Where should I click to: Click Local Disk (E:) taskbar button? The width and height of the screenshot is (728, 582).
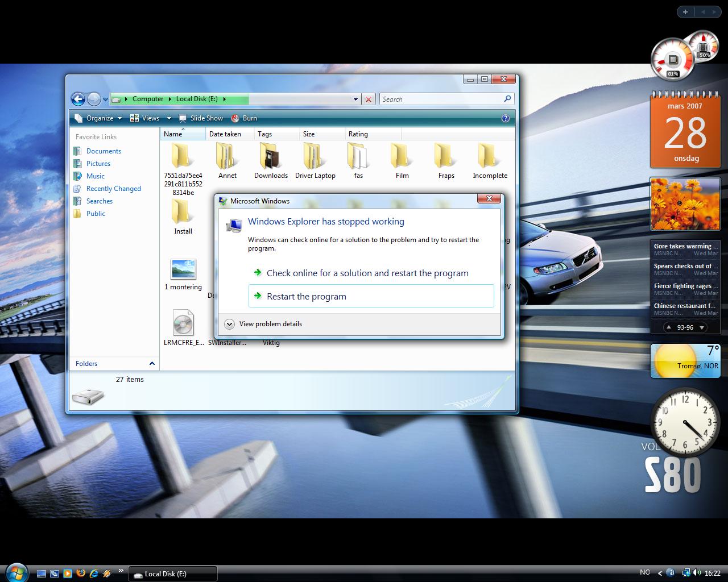(172, 573)
